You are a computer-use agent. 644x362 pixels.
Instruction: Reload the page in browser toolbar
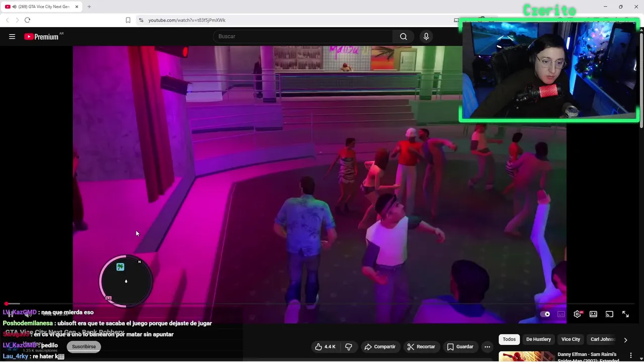(27, 20)
